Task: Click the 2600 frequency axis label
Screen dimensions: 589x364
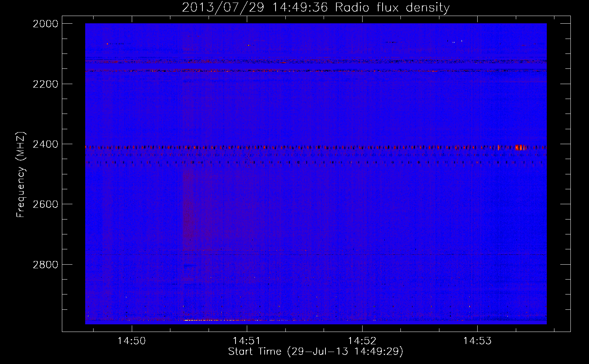Action: point(46,204)
